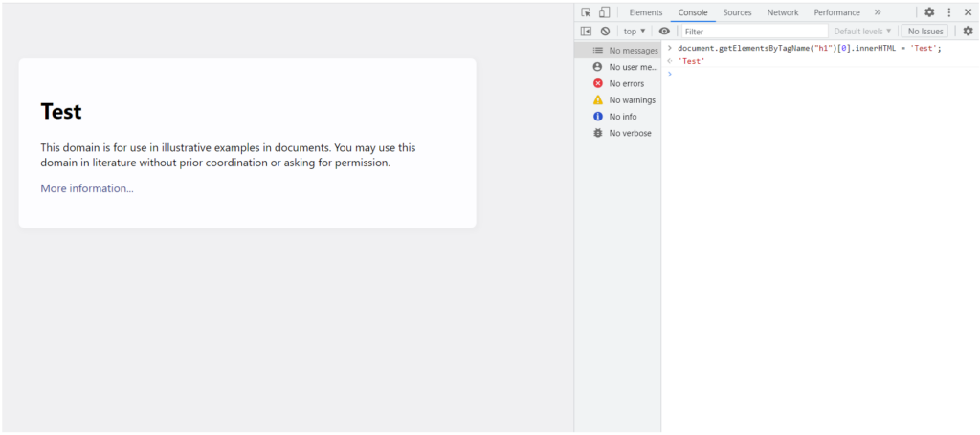Open the DevTools three-dot menu
This screenshot has height=435, width=980.
pyautogui.click(x=948, y=12)
